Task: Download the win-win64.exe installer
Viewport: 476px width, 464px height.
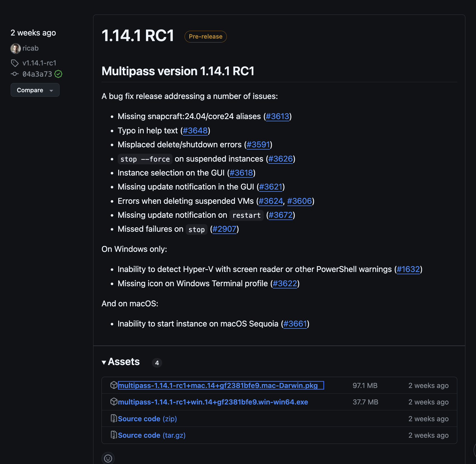Action: tap(213, 402)
